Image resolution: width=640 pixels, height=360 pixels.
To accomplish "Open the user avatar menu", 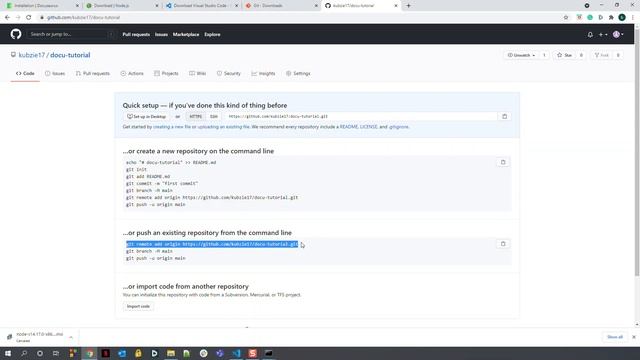I will (x=618, y=35).
